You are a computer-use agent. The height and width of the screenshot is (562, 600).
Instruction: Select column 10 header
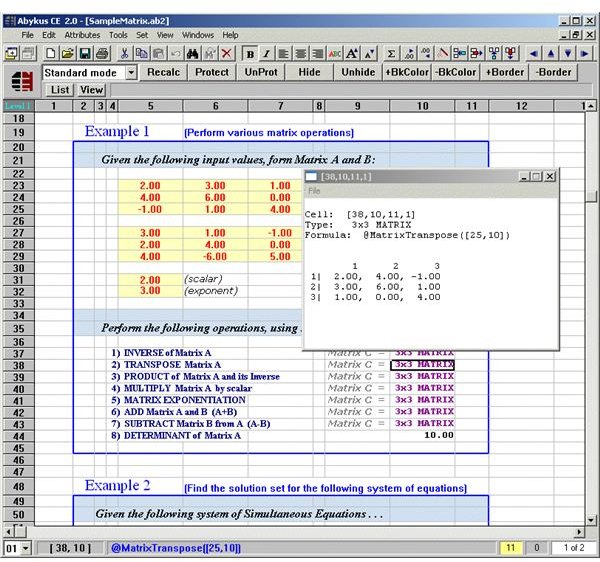pos(422,106)
